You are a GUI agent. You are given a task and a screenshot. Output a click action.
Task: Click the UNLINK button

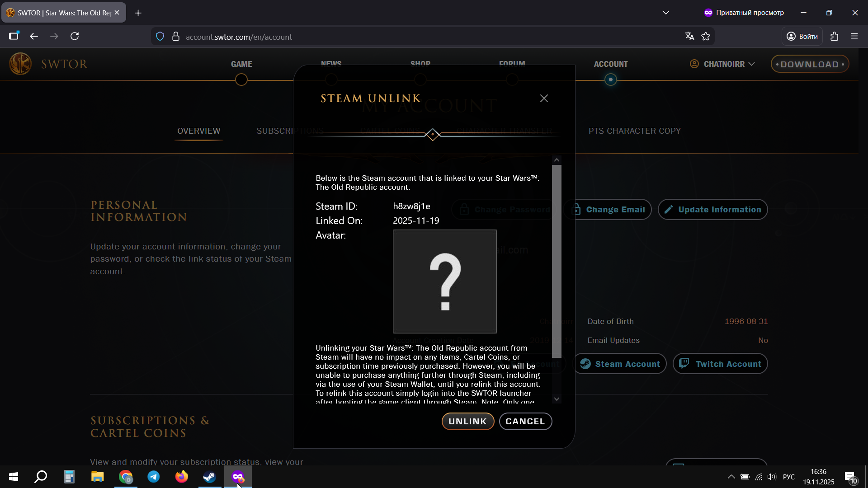[x=467, y=421]
